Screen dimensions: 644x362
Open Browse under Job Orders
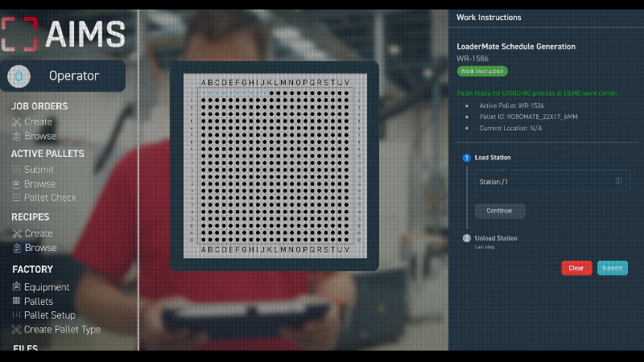point(40,136)
